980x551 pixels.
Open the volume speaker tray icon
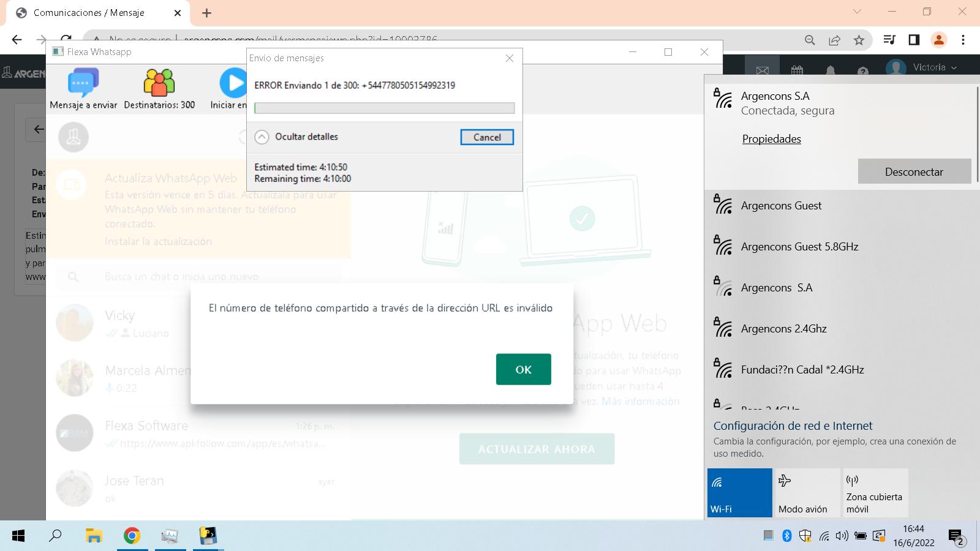pyautogui.click(x=842, y=536)
